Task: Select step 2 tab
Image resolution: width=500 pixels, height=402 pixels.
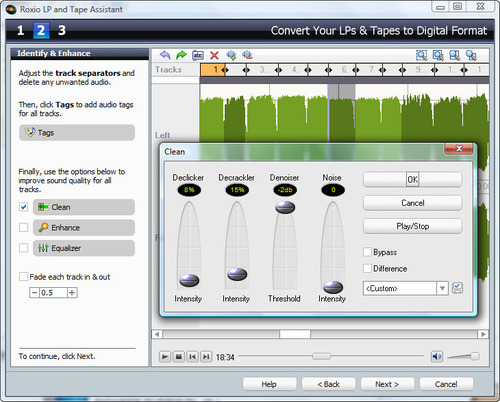Action: [x=41, y=31]
